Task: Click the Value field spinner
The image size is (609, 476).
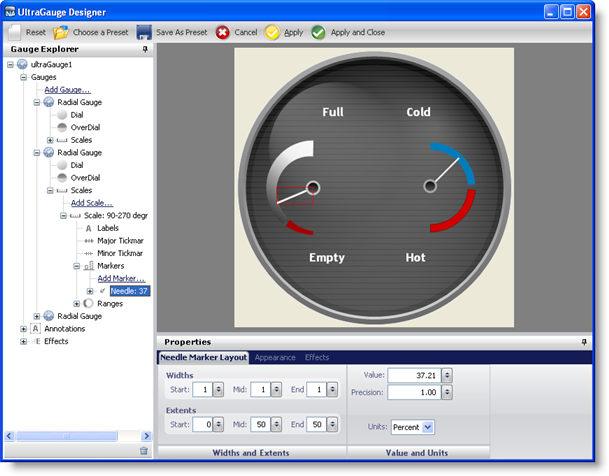Action: point(446,375)
